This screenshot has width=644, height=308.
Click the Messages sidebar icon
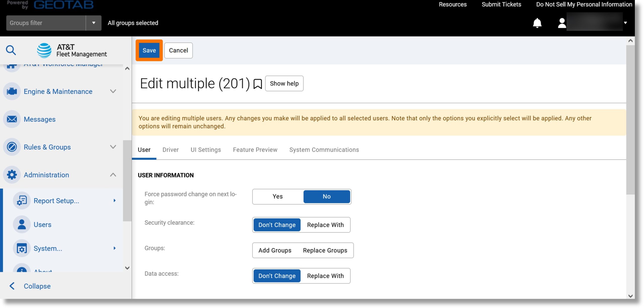click(12, 119)
